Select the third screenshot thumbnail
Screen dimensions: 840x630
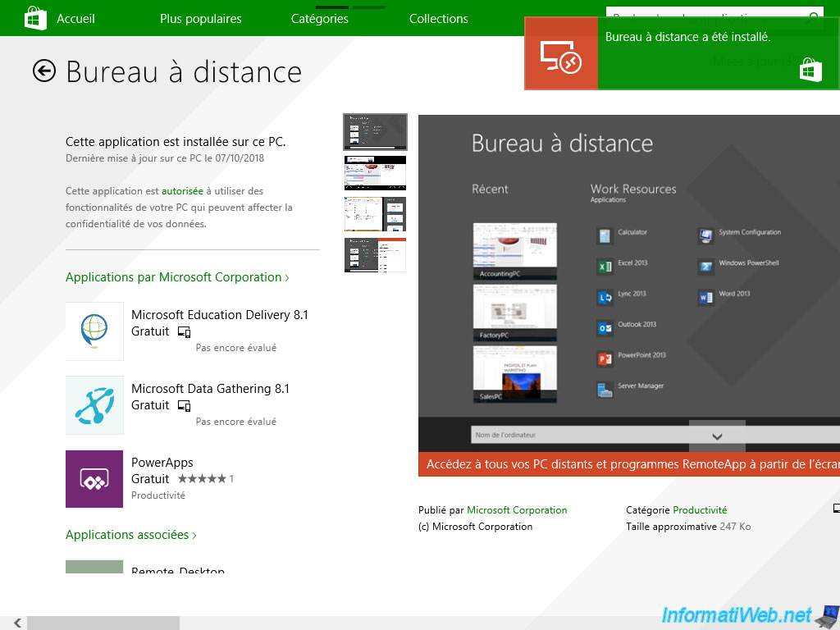(375, 214)
